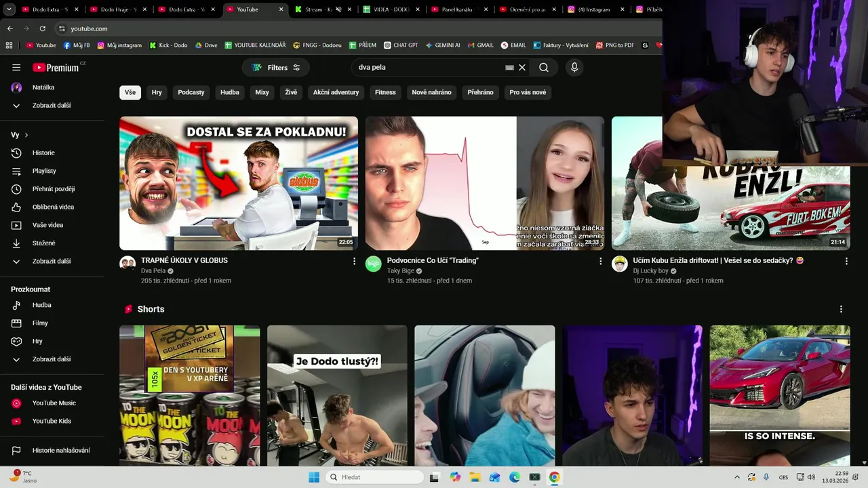
Task: Open the 'DEN S YOUTUBERY V XP ARÉNĚ' short
Action: (190, 395)
